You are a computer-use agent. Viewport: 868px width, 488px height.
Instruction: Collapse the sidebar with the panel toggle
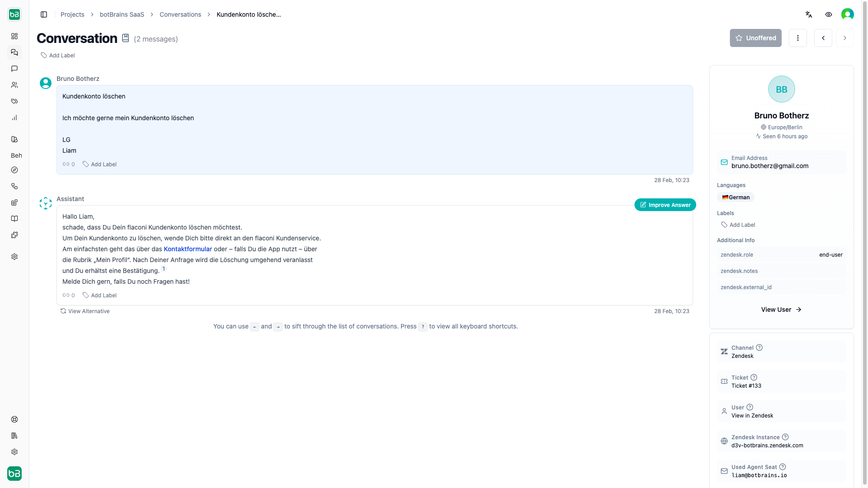pyautogui.click(x=44, y=14)
